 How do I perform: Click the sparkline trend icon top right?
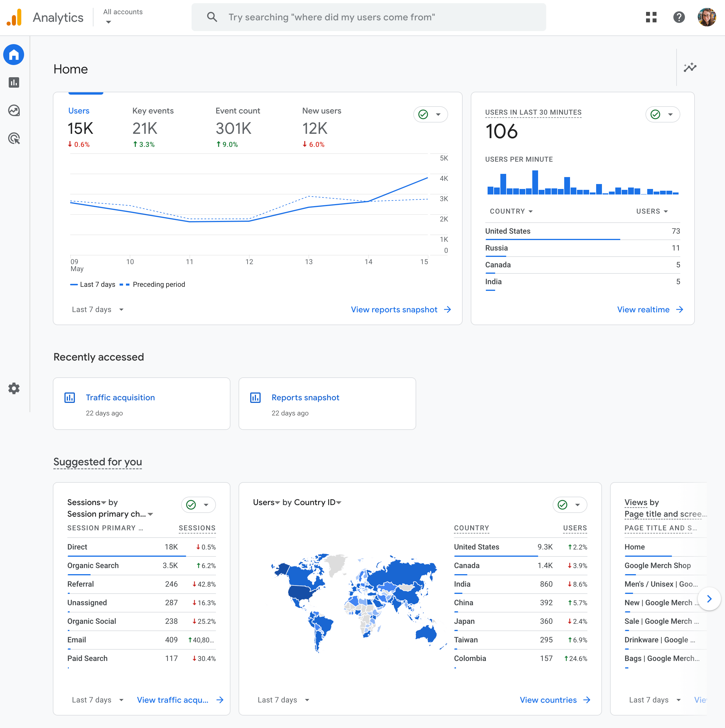(690, 69)
